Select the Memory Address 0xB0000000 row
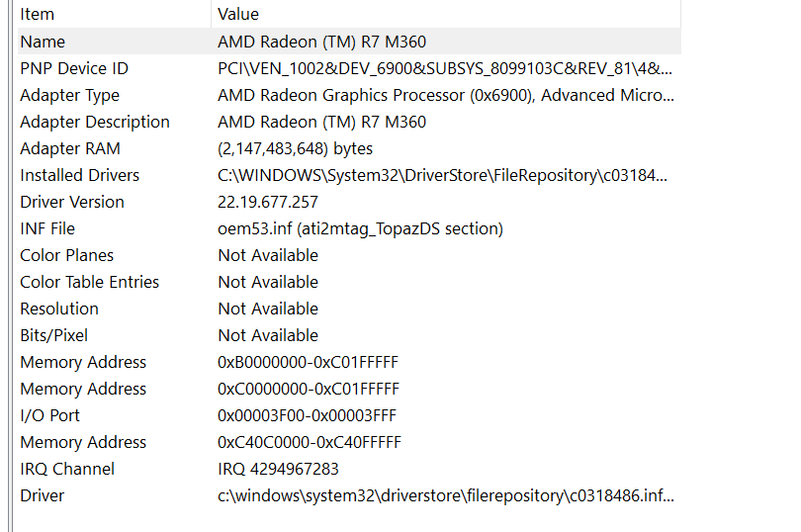 (349, 362)
